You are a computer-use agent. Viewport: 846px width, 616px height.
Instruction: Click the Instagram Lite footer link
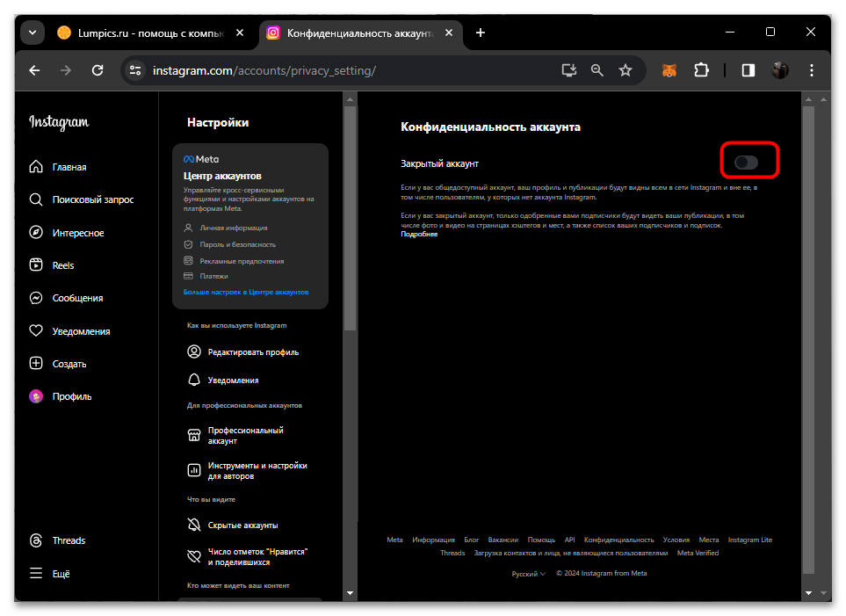click(750, 540)
